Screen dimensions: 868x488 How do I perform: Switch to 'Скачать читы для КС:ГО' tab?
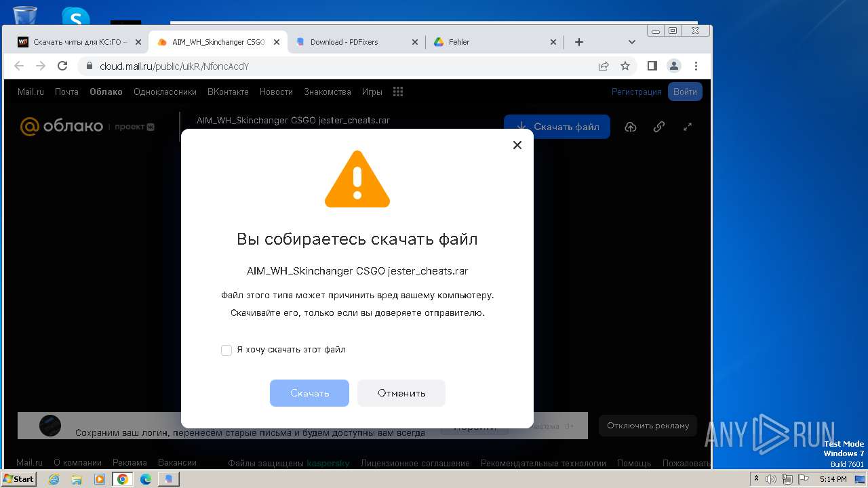[80, 42]
